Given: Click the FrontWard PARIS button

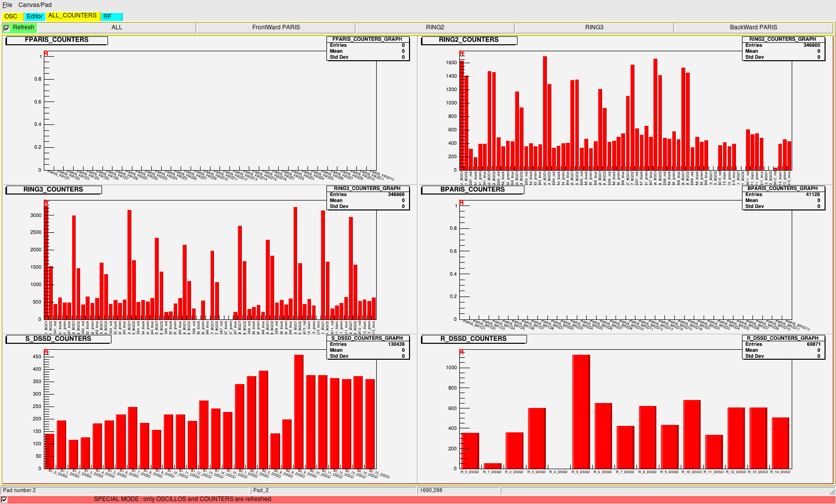Looking at the screenshot, I should coord(276,28).
